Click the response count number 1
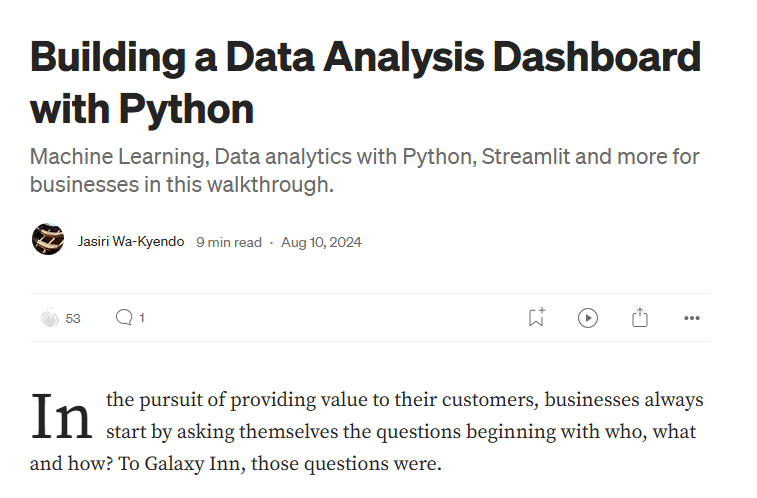The height and width of the screenshot is (498, 757). point(142,318)
